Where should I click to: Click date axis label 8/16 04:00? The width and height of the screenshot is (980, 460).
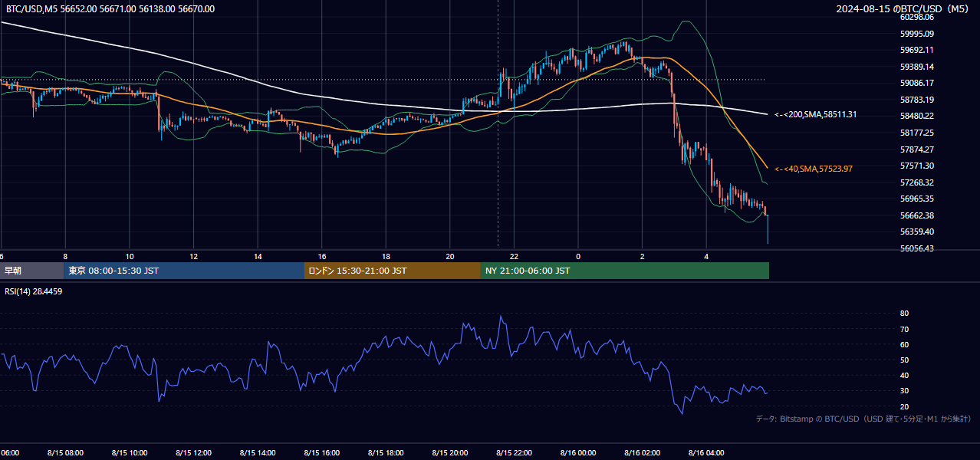[x=706, y=453]
